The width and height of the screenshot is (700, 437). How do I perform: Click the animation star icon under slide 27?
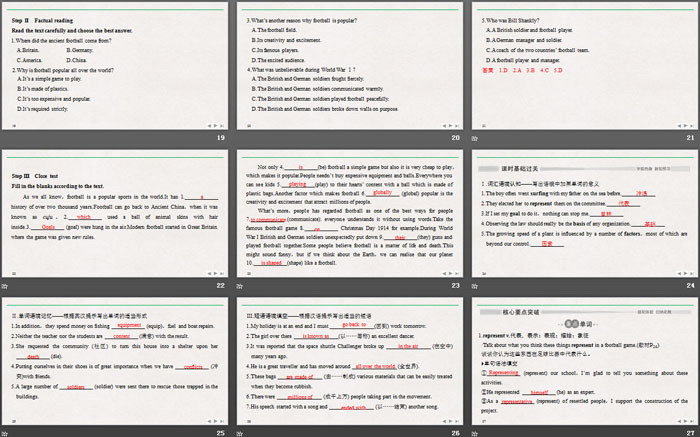[475, 433]
